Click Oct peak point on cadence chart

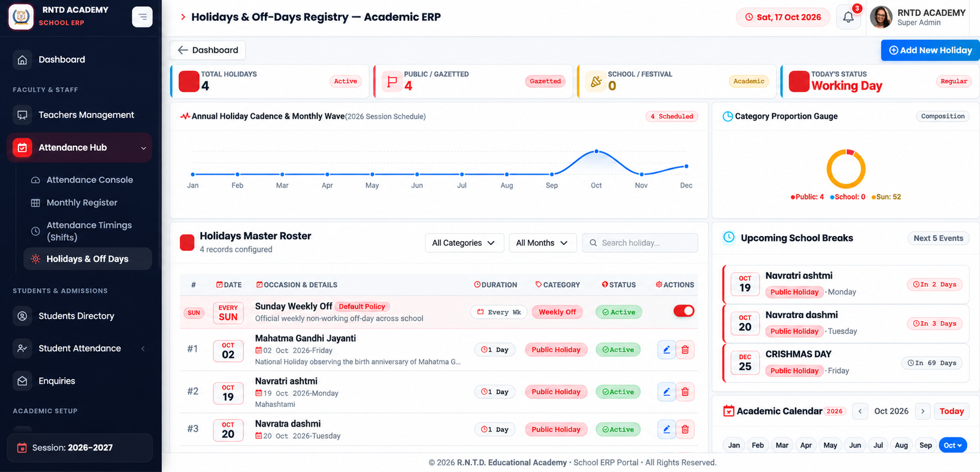tap(597, 151)
